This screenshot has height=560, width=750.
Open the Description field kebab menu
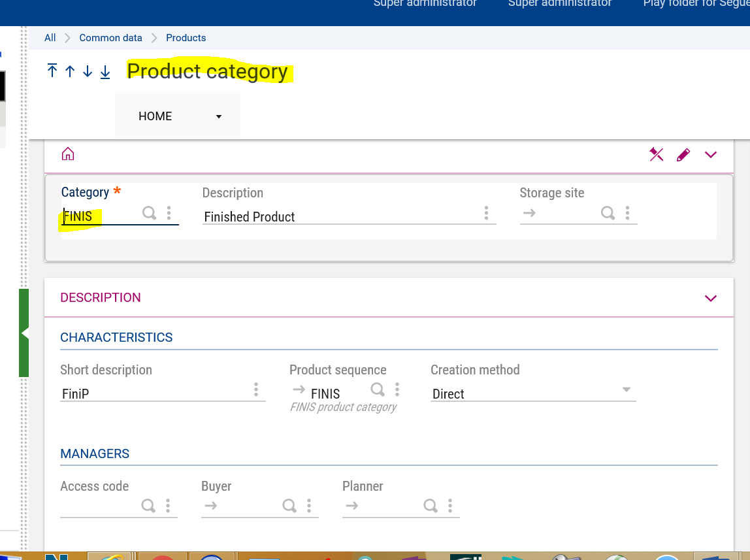(486, 212)
